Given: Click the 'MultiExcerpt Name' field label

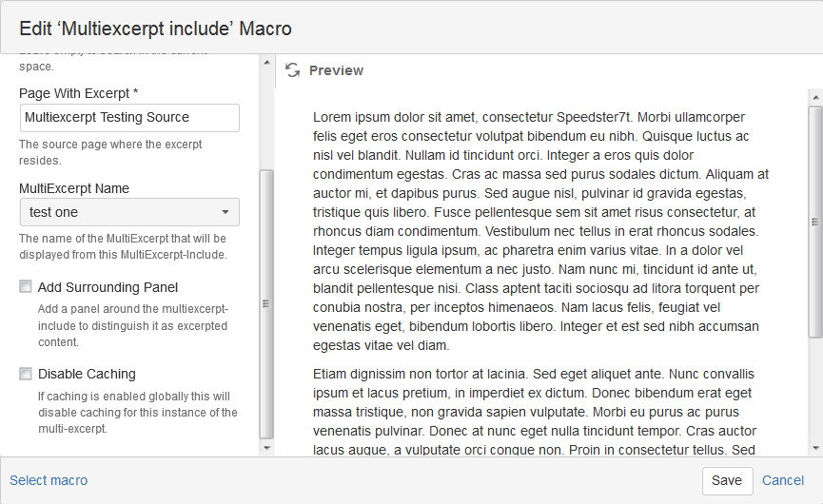Looking at the screenshot, I should point(74,188).
